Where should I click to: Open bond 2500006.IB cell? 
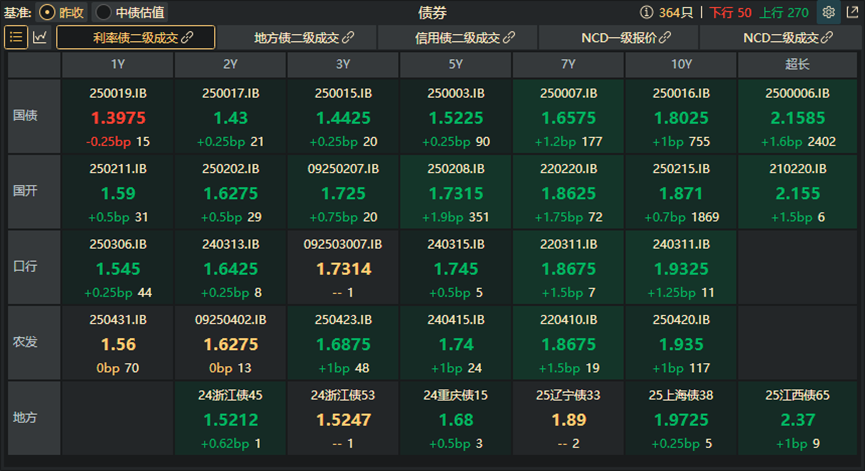click(796, 117)
